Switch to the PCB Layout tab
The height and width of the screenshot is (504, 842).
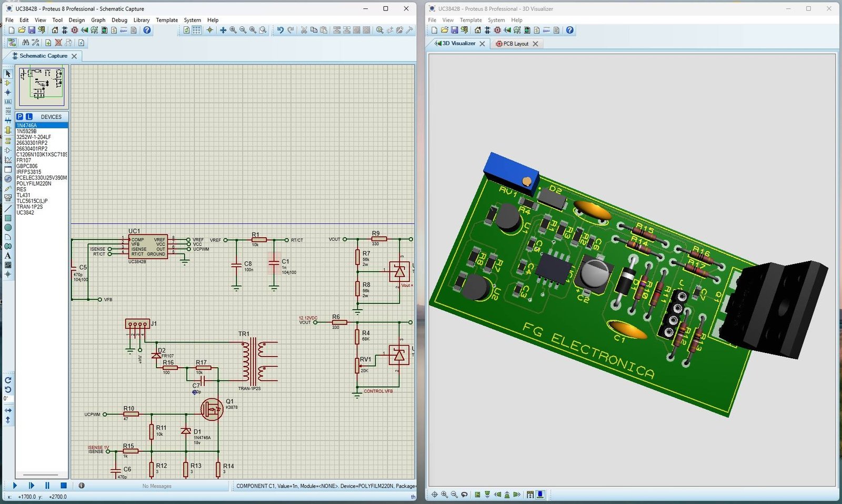pos(515,44)
